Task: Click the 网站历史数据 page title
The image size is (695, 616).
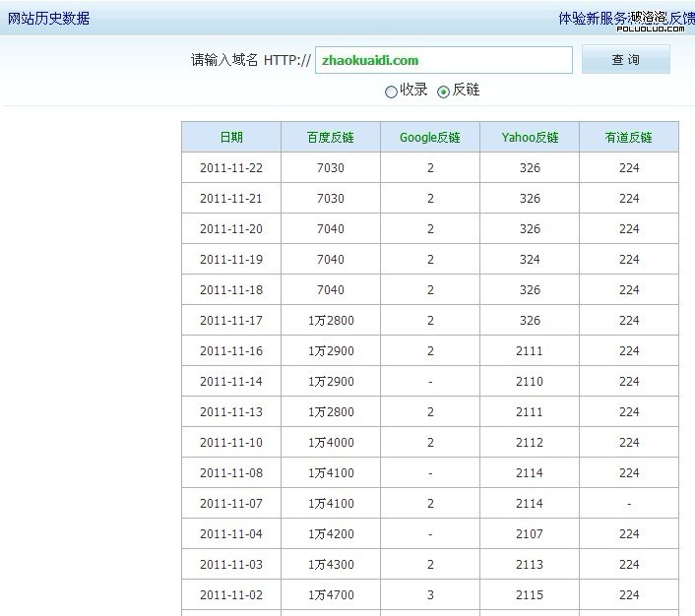Action: [x=49, y=18]
